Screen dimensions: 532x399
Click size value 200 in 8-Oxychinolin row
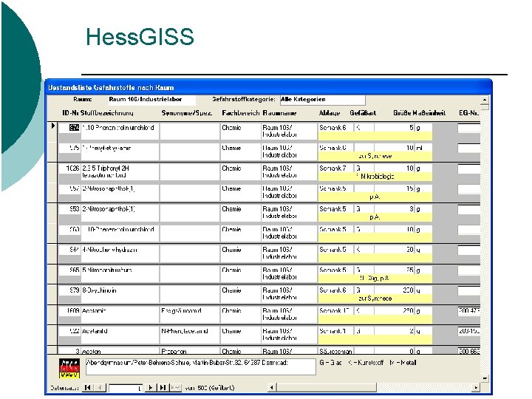(x=395, y=290)
